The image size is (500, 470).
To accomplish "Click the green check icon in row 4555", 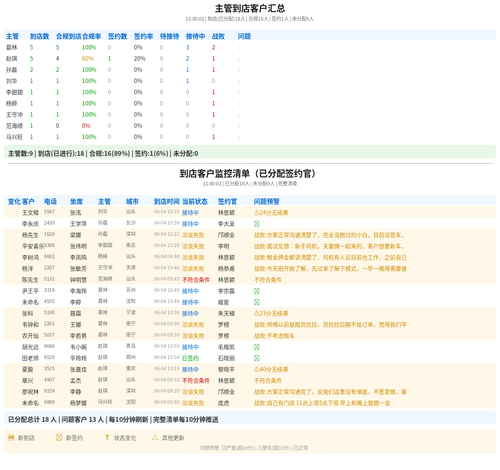I will (257, 302).
